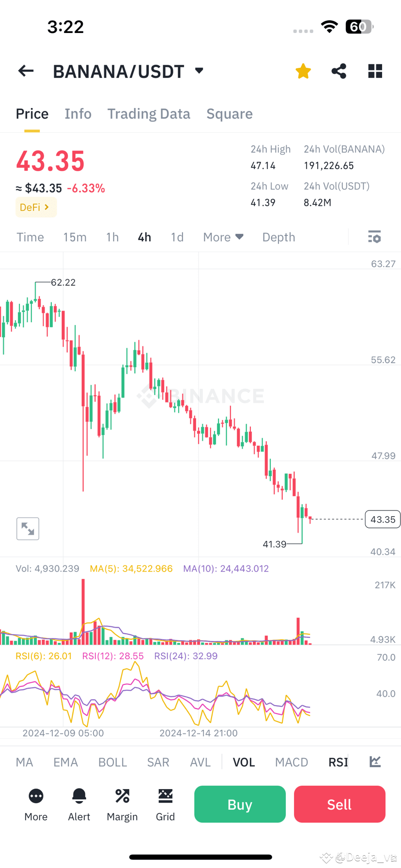Tap the green Buy button
The width and height of the screenshot is (401, 868).
(x=239, y=804)
